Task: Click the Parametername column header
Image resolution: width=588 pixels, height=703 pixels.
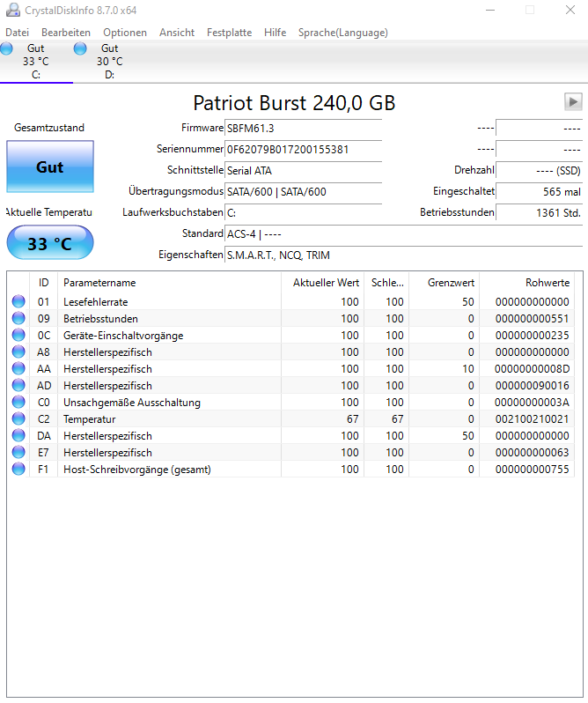Action: tap(169, 283)
